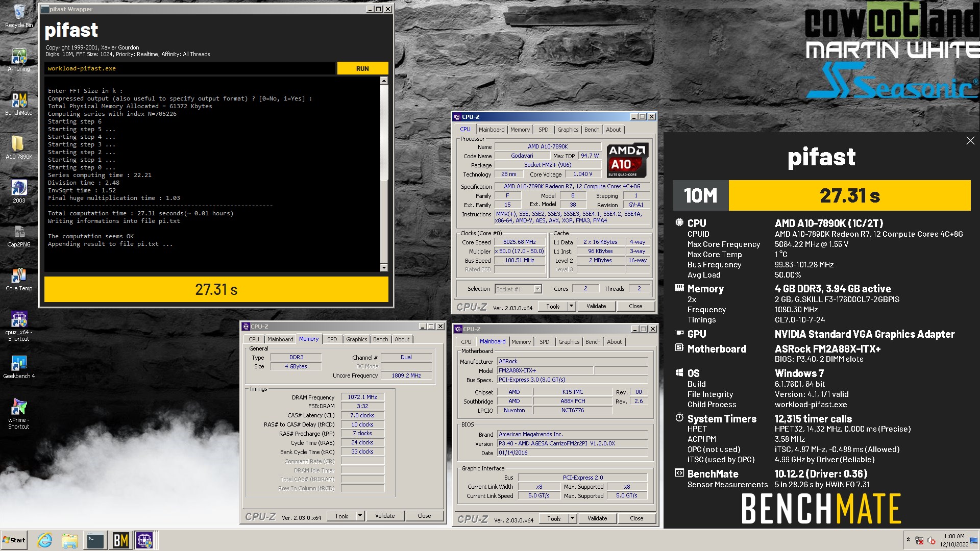This screenshot has width=980, height=551.
Task: Switch to CPU tab in Memory CPU-Z window
Action: (254, 339)
